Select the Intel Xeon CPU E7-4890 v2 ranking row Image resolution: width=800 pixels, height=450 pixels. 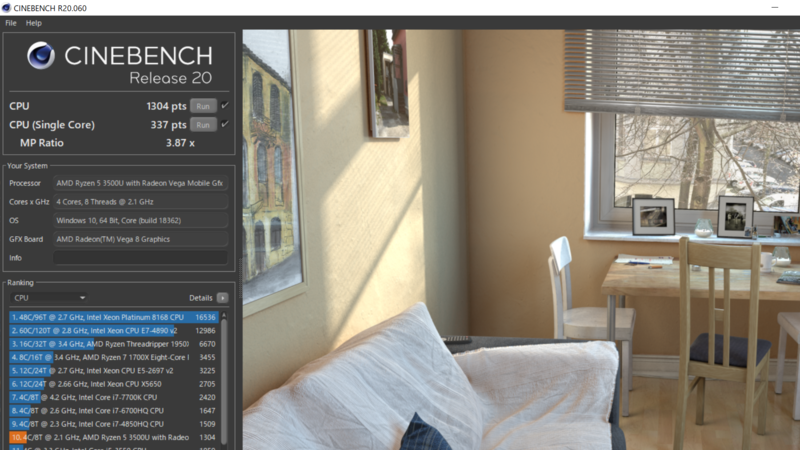(x=114, y=331)
